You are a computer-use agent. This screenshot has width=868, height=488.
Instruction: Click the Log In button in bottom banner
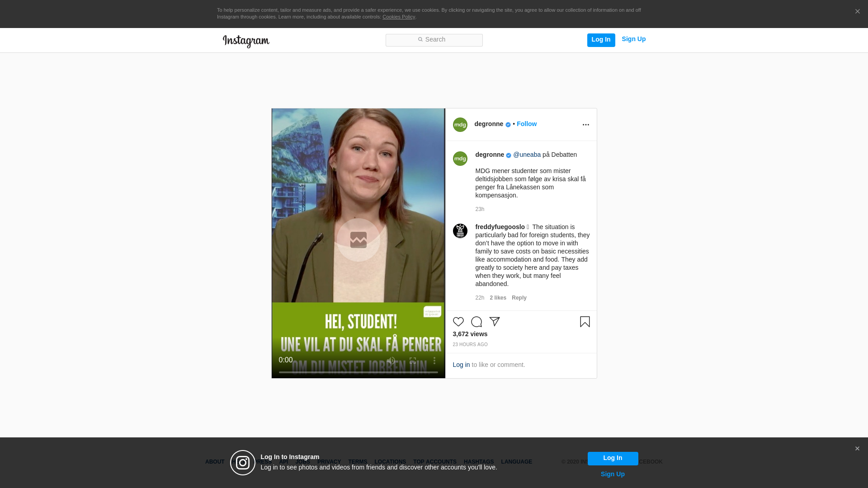pyautogui.click(x=613, y=459)
